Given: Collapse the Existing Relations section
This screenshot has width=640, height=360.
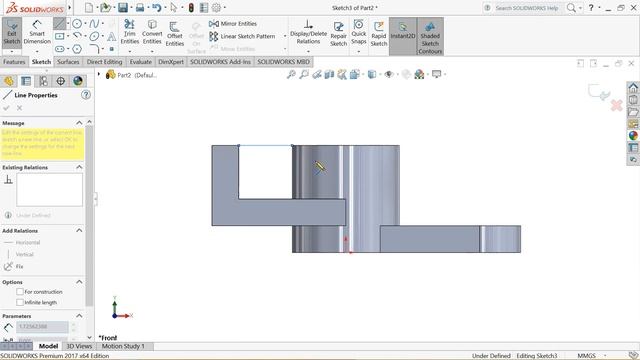Looking at the screenshot, I should (x=79, y=167).
